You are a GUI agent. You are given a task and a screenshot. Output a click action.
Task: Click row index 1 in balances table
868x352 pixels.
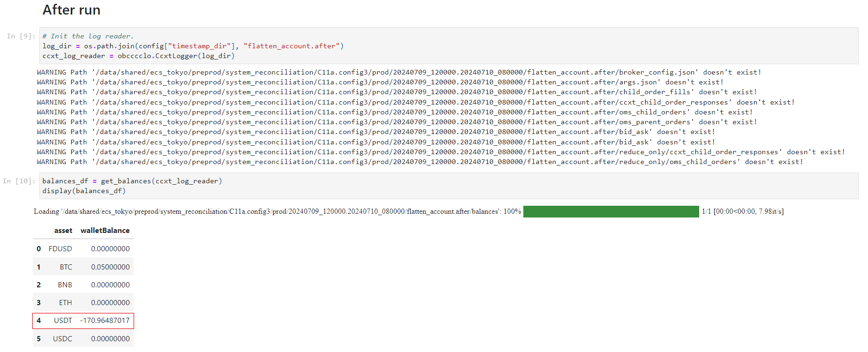click(38, 267)
